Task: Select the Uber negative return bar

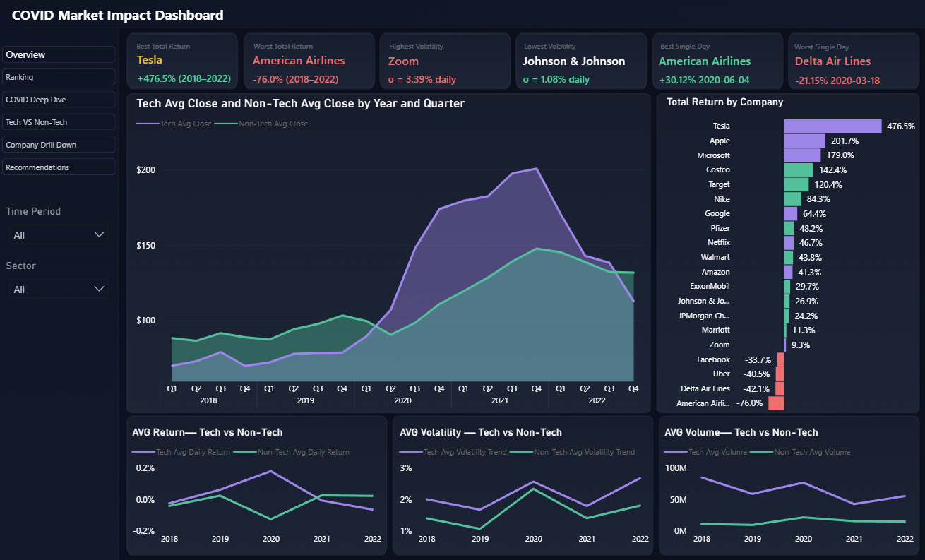Action: 780,374
